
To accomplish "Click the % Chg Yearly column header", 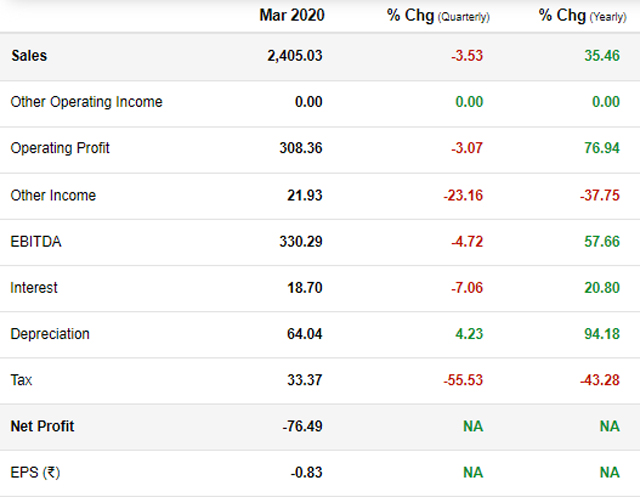I will tap(580, 15).
